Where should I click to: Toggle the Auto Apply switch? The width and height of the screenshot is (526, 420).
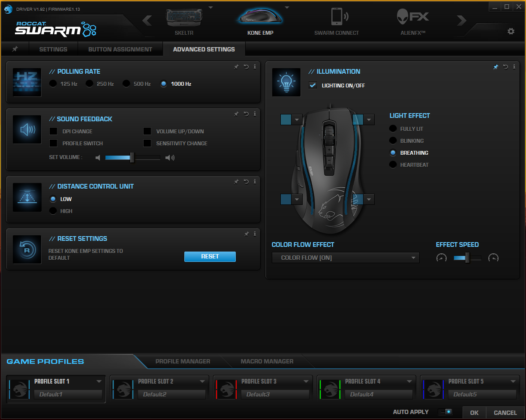pyautogui.click(x=445, y=412)
